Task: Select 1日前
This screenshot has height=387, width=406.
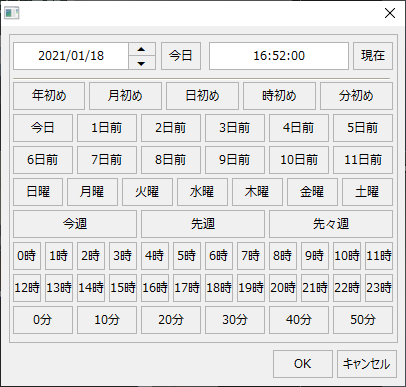Action: coord(107,128)
